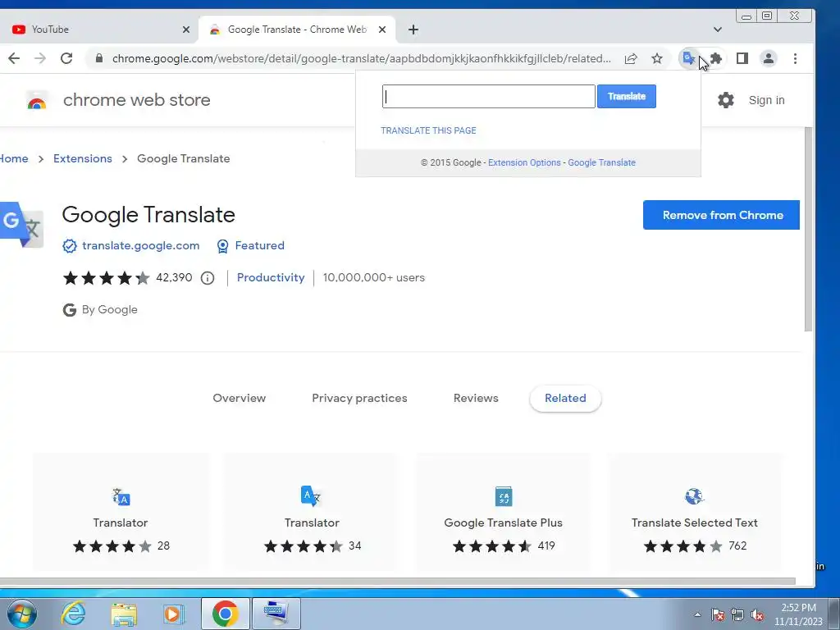This screenshot has height=630, width=840.
Task: Open the Chrome profile avatar
Action: click(x=768, y=58)
